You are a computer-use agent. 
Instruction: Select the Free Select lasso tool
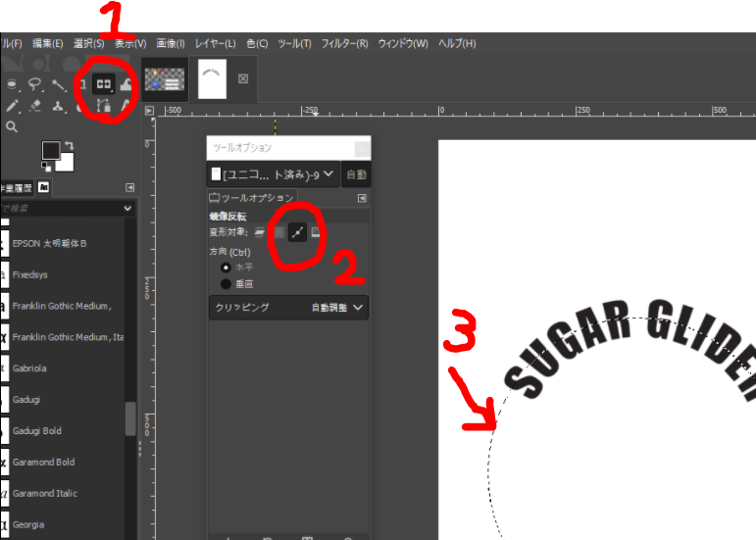(35, 85)
